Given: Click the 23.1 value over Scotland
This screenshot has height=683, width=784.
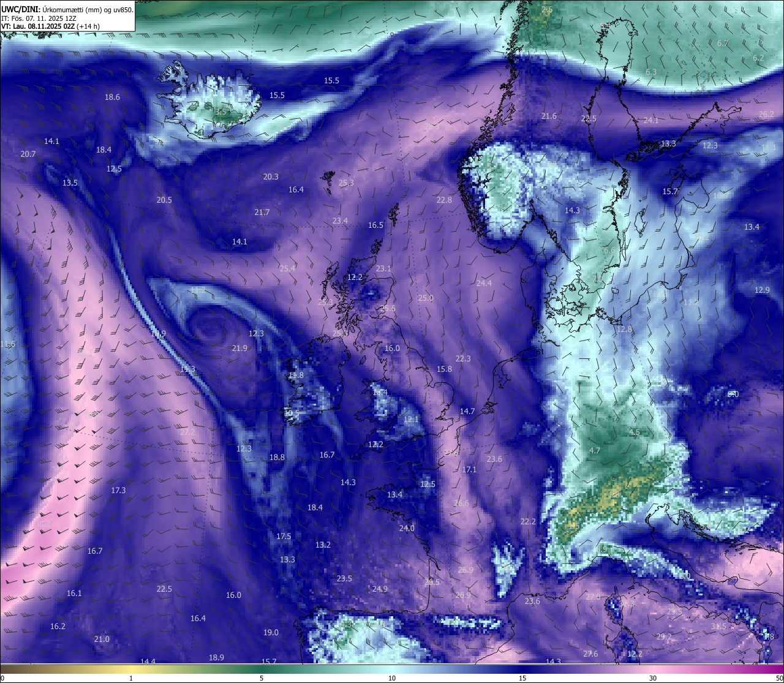Looking at the screenshot, I should coord(383,268).
